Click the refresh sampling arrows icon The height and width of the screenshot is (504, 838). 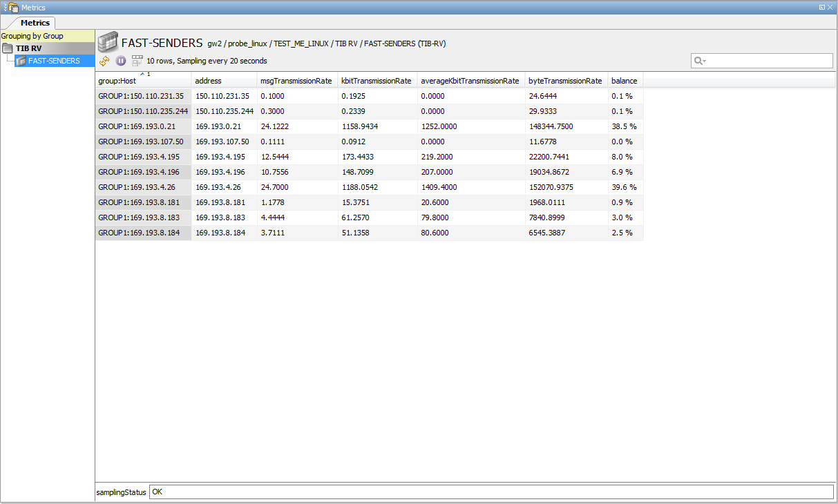[x=104, y=61]
